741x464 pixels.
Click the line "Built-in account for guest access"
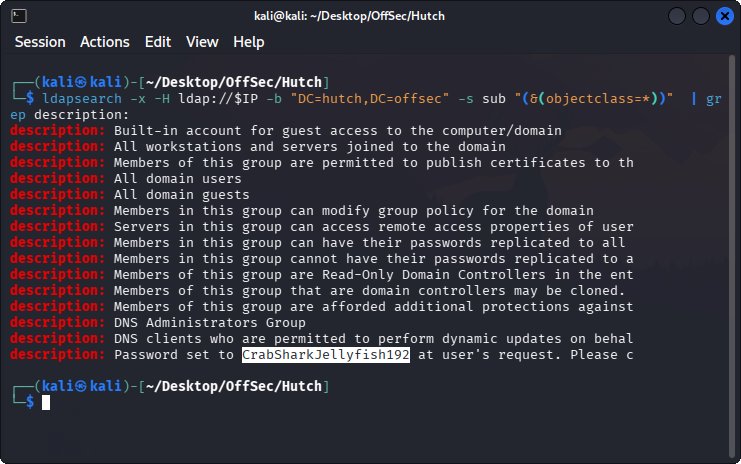(286, 131)
